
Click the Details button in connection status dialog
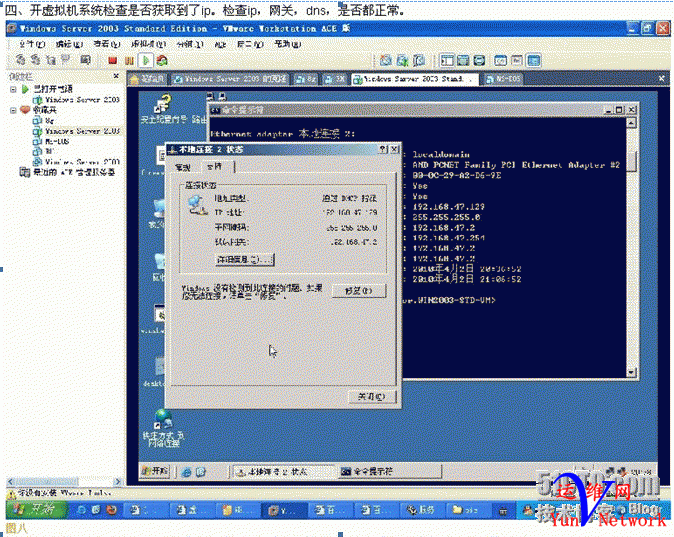(x=245, y=260)
